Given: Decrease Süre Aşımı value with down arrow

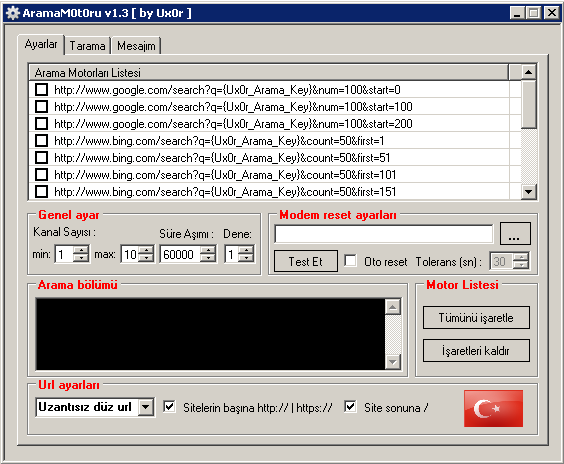Looking at the screenshot, I should click(x=208, y=258).
